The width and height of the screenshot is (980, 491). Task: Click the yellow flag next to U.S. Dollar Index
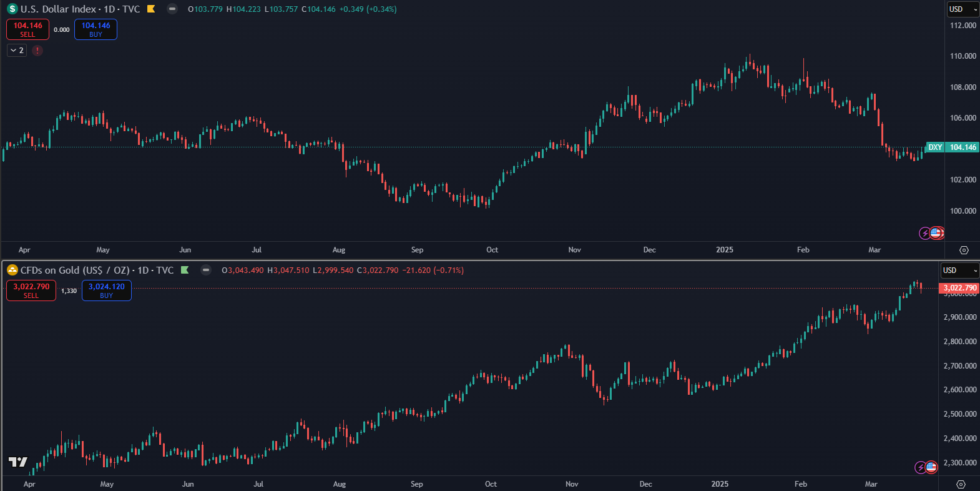151,9
